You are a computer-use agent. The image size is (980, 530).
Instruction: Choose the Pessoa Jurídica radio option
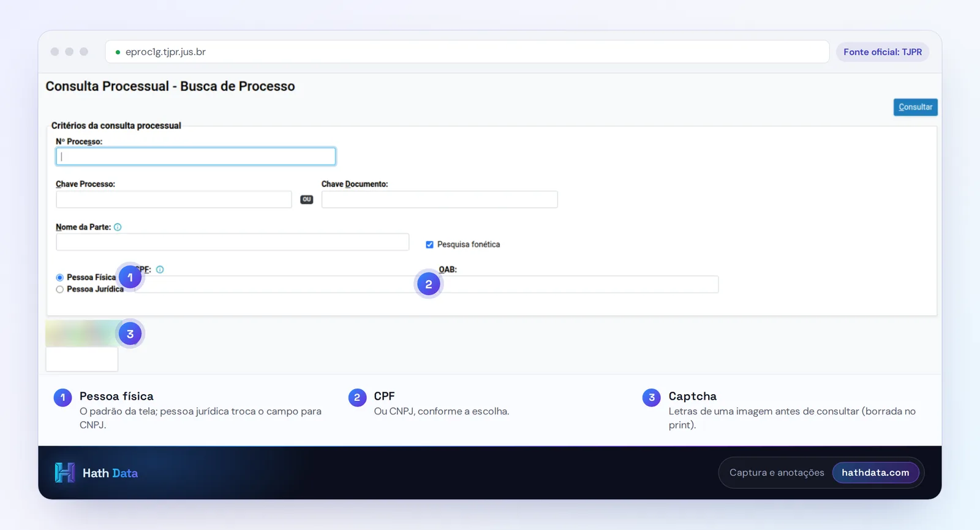tap(59, 289)
